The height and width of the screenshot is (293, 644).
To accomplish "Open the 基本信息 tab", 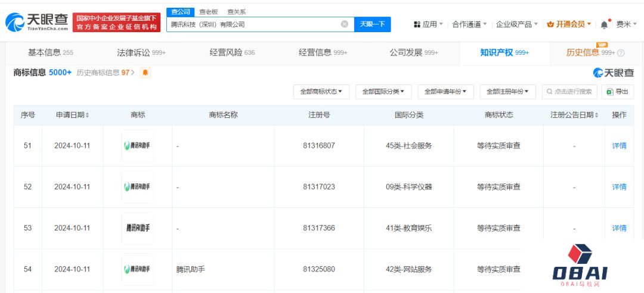I will coord(51,52).
